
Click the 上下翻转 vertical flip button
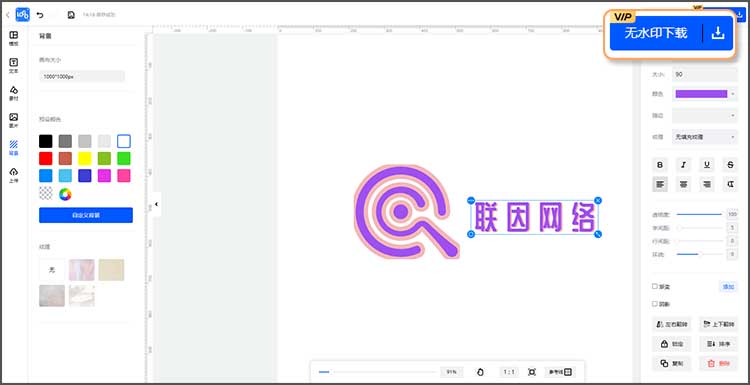[718, 324]
